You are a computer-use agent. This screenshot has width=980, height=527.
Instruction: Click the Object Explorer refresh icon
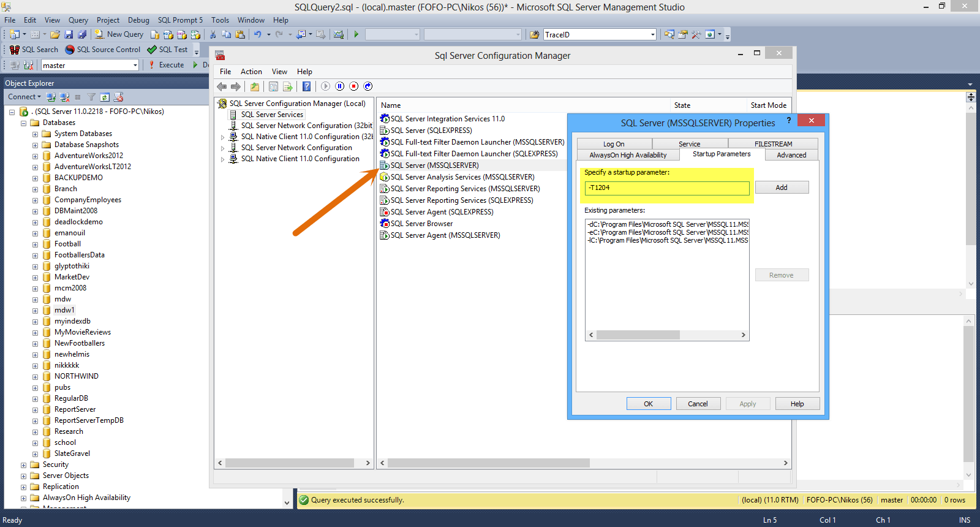pyautogui.click(x=105, y=97)
